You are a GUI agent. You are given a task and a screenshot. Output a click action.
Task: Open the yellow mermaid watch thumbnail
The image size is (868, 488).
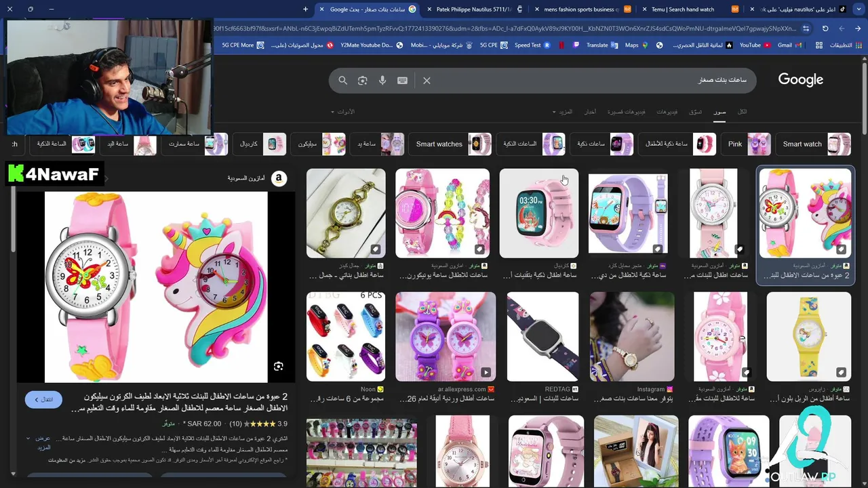tap(808, 337)
